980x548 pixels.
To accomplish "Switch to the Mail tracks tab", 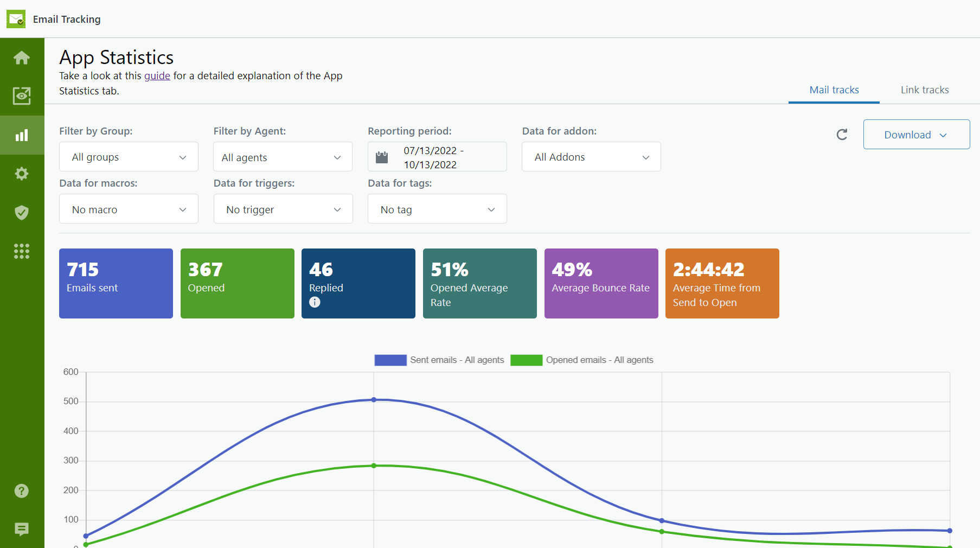I will coord(834,90).
